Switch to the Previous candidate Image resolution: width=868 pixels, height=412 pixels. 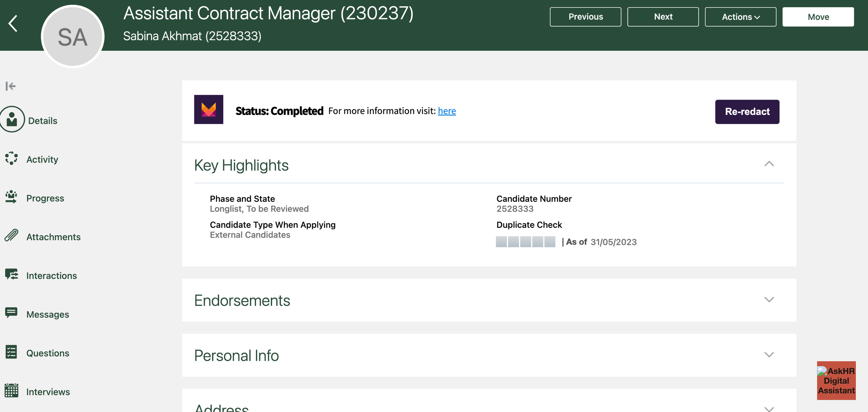[x=585, y=16]
